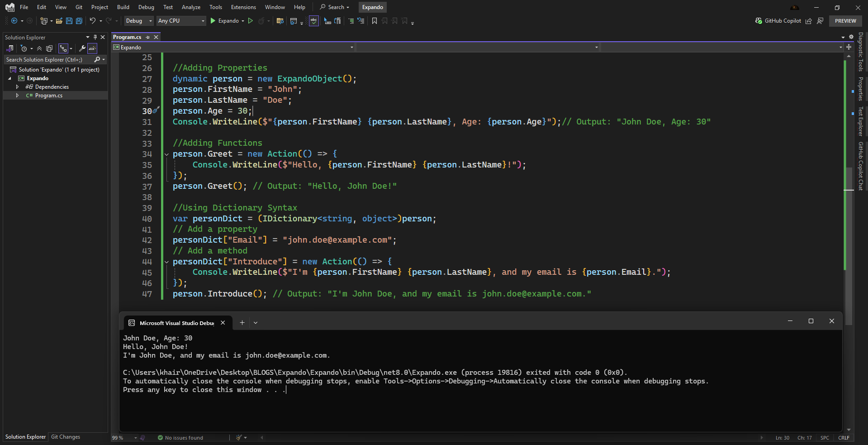
Task: Open the Any CPU platform dropdown
Action: 181,21
